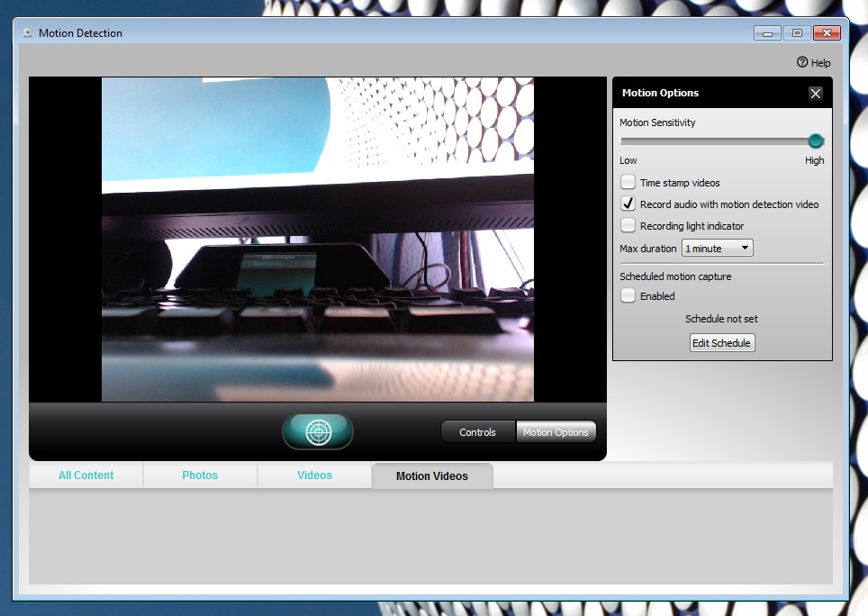Open Help via the question mark icon
The width and height of the screenshot is (868, 616).
[802, 62]
